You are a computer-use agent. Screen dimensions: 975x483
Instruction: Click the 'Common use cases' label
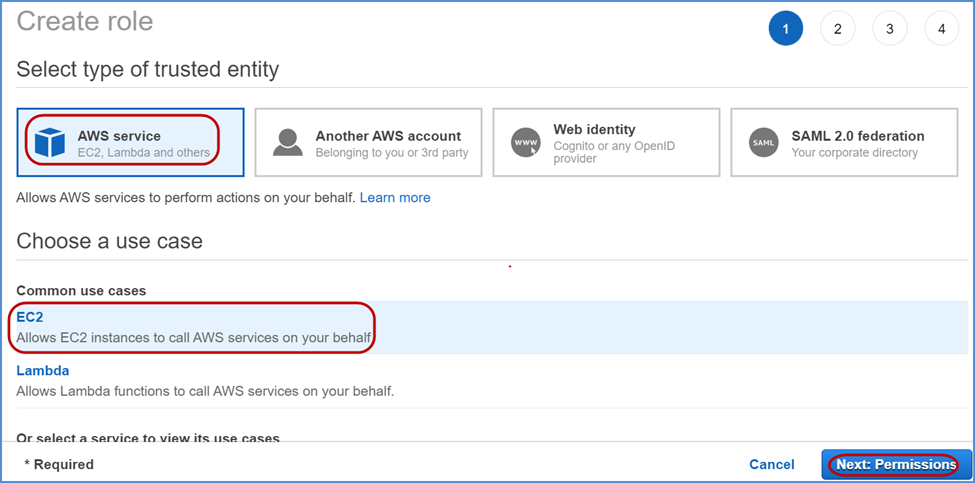coord(81,290)
